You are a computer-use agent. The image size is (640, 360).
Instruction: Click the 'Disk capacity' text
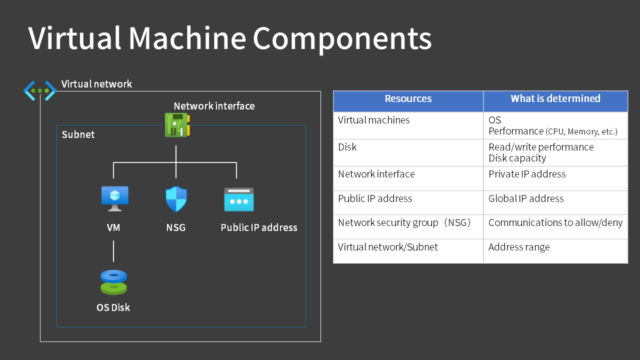point(517,158)
